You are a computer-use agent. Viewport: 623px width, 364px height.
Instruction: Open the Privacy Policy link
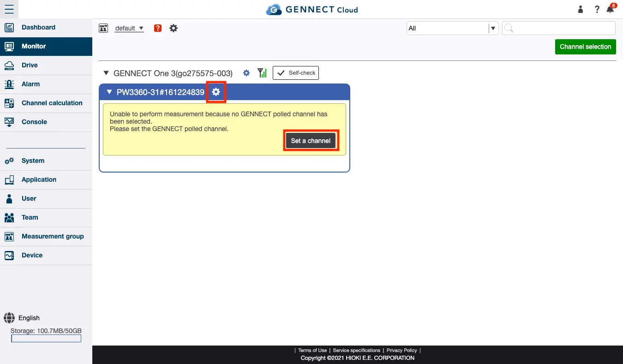[401, 351]
